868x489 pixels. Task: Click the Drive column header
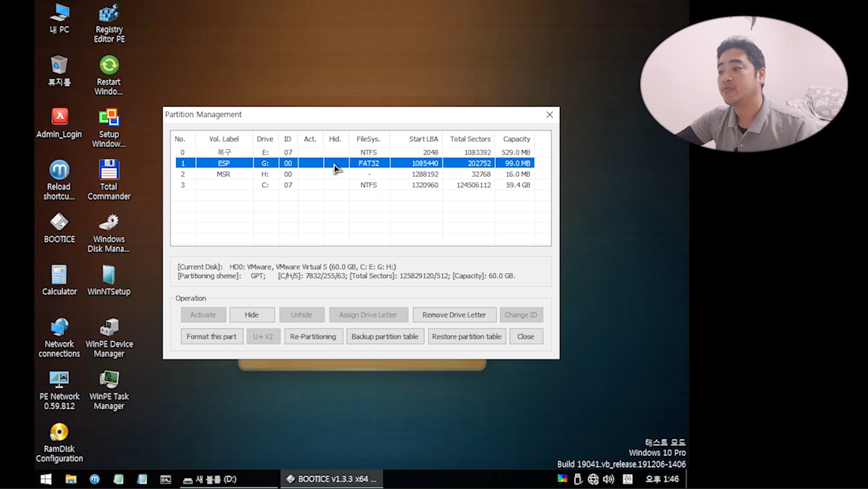pos(265,139)
